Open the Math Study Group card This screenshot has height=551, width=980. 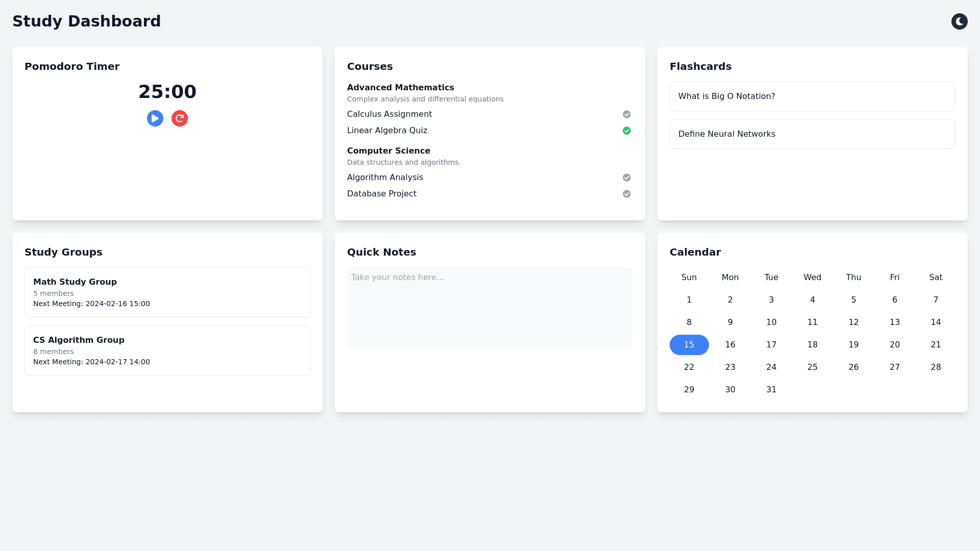click(167, 292)
